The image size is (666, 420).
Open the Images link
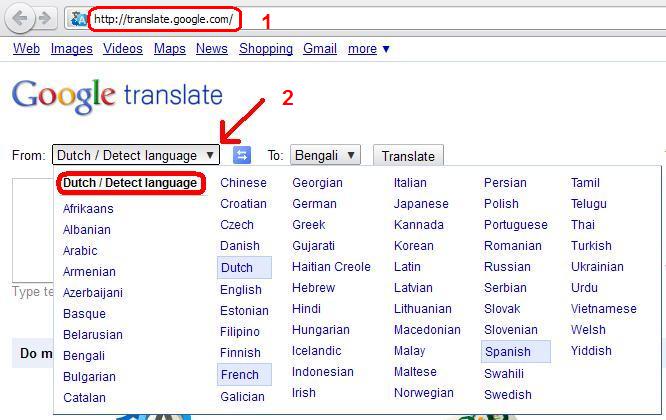click(x=71, y=49)
